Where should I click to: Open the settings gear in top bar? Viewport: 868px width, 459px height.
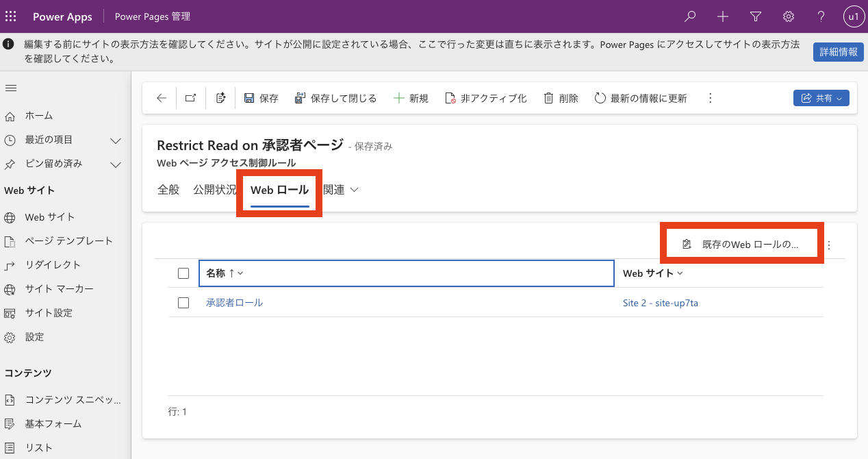789,16
